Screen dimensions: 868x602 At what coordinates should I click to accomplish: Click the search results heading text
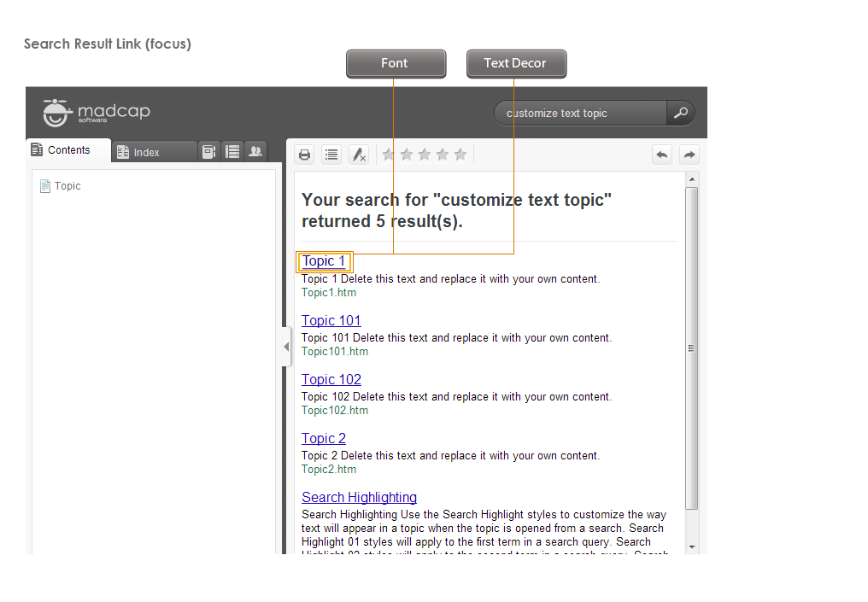point(457,210)
